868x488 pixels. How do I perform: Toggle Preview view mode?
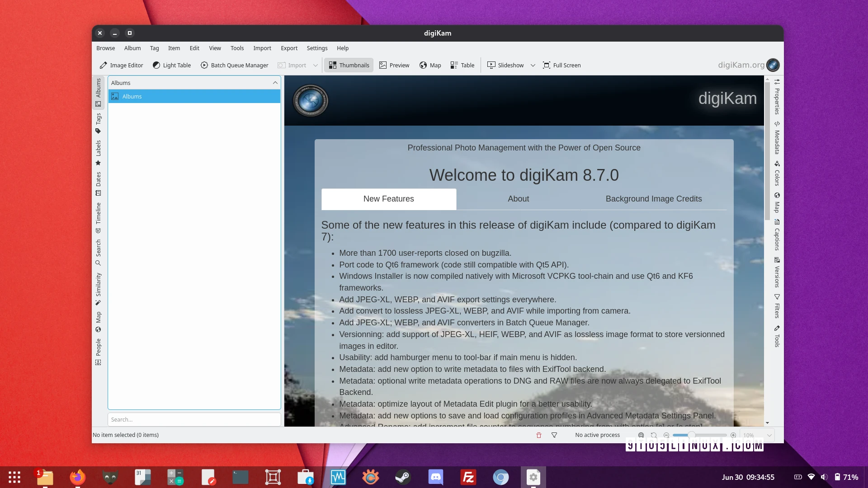tap(394, 65)
